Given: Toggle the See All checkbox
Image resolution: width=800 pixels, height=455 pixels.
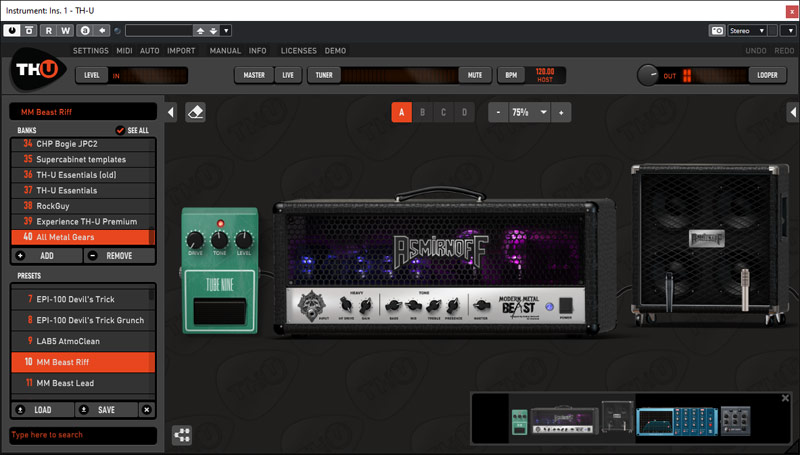Looking at the screenshot, I should pyautogui.click(x=121, y=130).
